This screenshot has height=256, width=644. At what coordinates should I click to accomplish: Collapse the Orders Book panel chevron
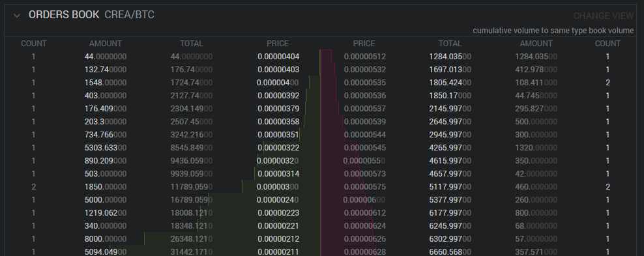pyautogui.click(x=17, y=16)
